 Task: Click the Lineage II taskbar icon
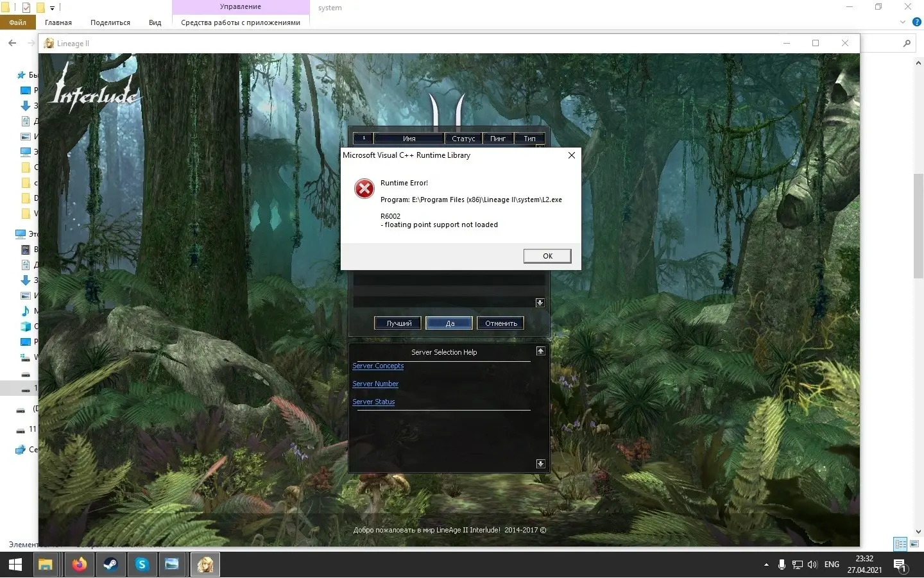point(205,565)
